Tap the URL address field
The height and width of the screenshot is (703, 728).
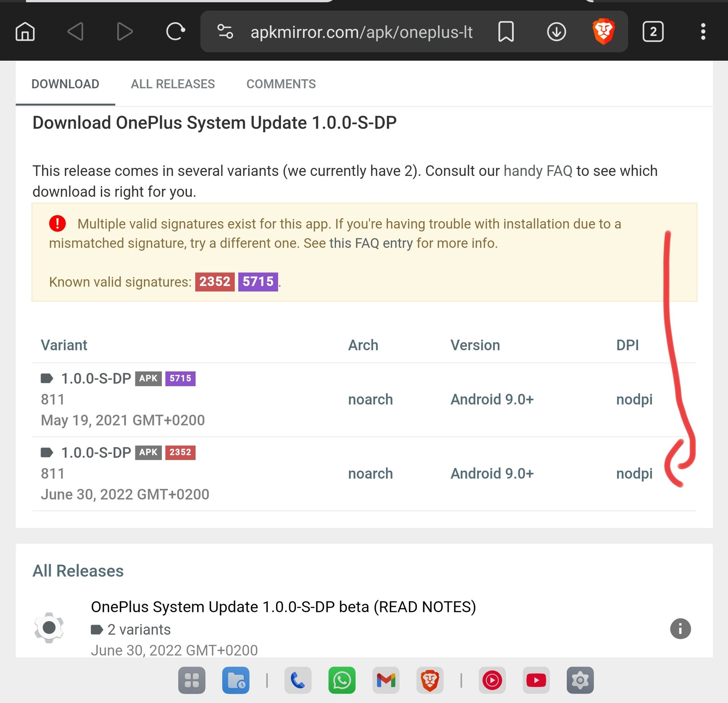coord(361,32)
